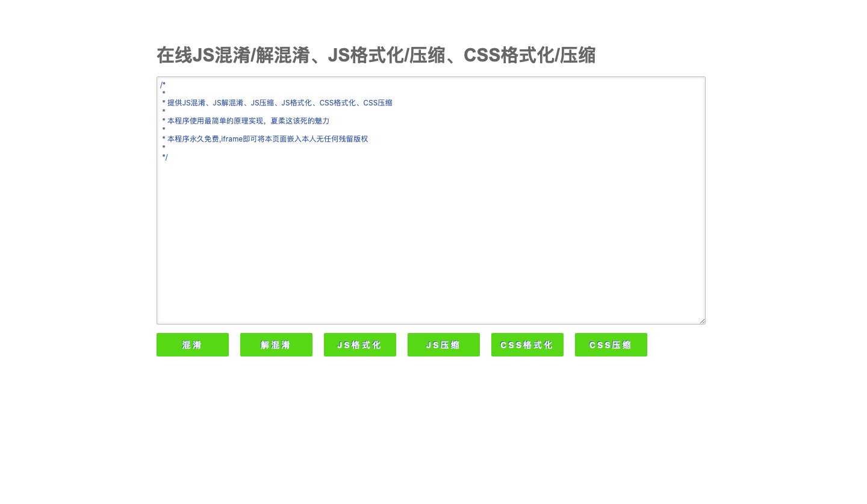
Task: Click the 解混淆 deobfuscate button
Action: pyautogui.click(x=276, y=344)
